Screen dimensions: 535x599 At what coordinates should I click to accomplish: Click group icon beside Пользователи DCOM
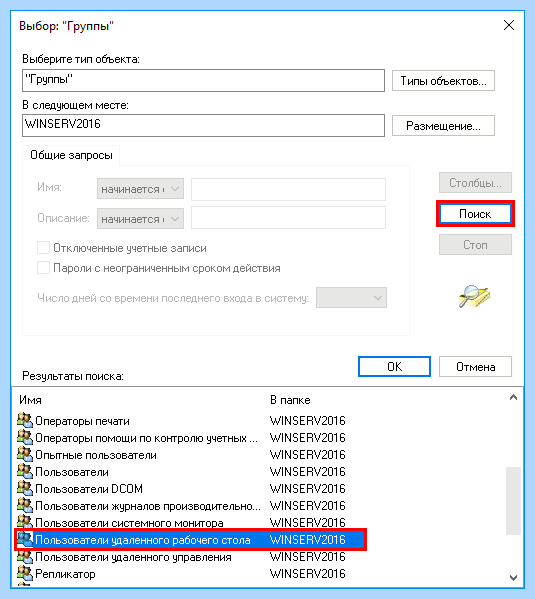25,488
